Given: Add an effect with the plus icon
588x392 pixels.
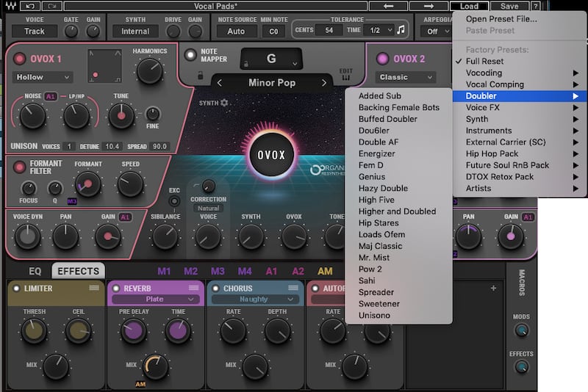Looking at the screenshot, I should point(493,288).
